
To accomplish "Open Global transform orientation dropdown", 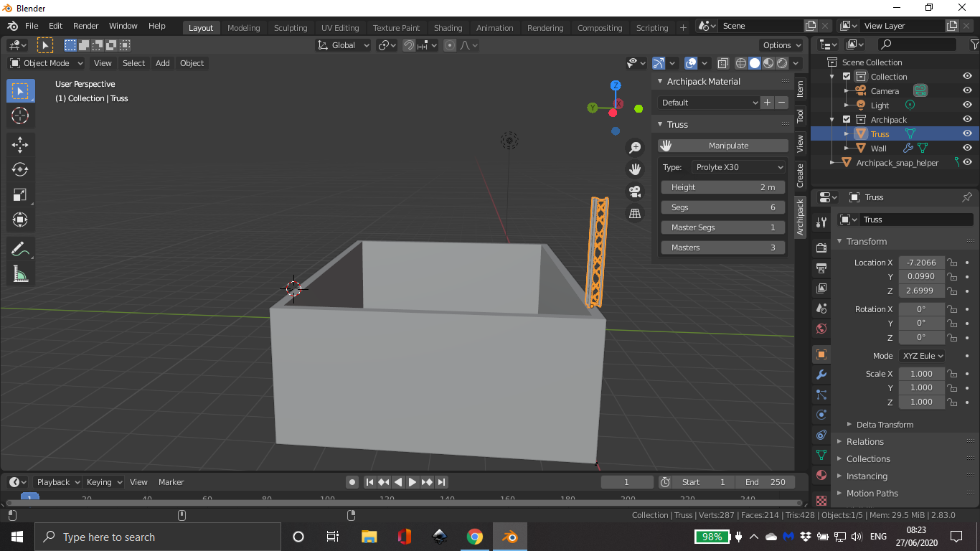I will click(x=344, y=45).
